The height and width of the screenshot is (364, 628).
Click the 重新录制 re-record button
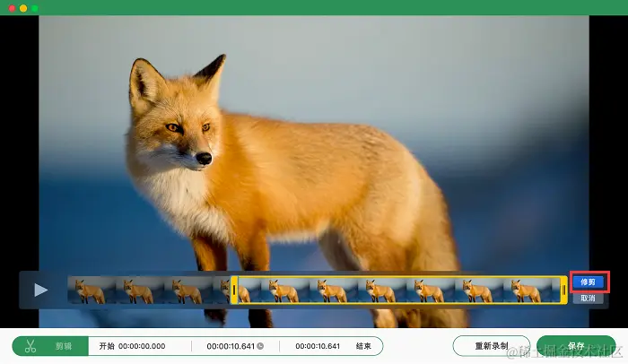click(492, 346)
